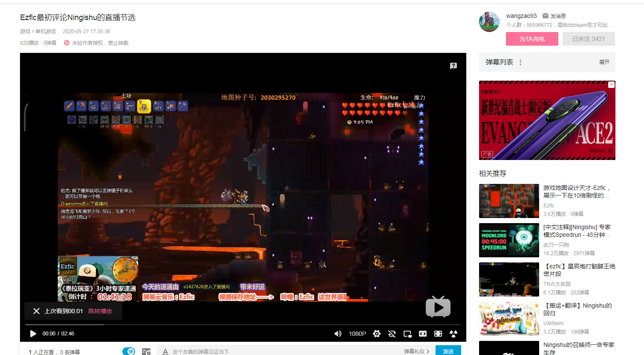The height and width of the screenshot is (355, 644).
Task: Open the 游戏 category link
Action: tap(25, 32)
